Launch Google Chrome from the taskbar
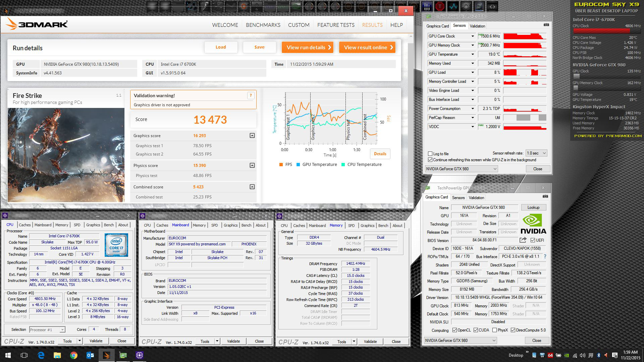The width and height of the screenshot is (644, 362). [74, 355]
